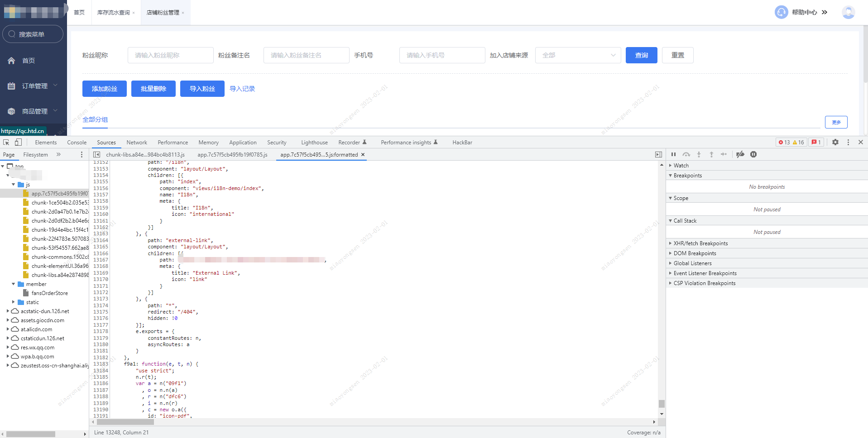868x438 pixels.
Task: Close the 店铺粉丝管理 page tab
Action: click(183, 13)
